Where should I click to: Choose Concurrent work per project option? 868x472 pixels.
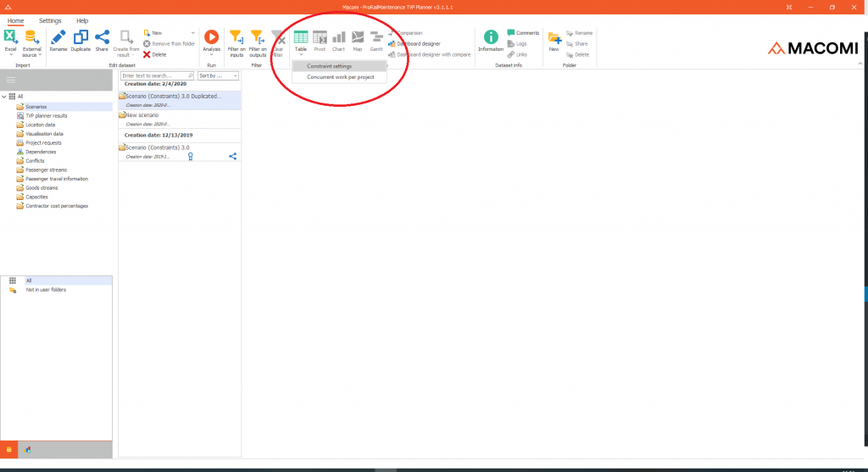click(x=340, y=77)
